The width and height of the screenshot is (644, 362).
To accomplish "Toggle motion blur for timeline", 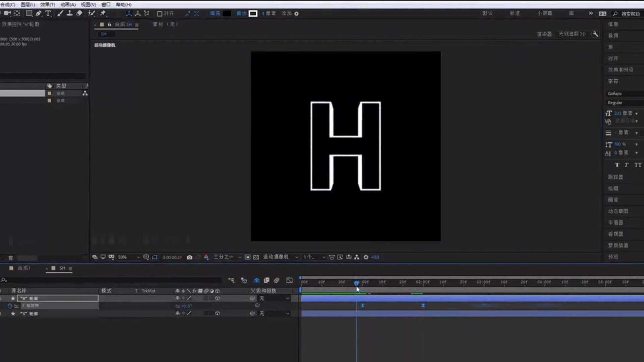I will 277,280.
